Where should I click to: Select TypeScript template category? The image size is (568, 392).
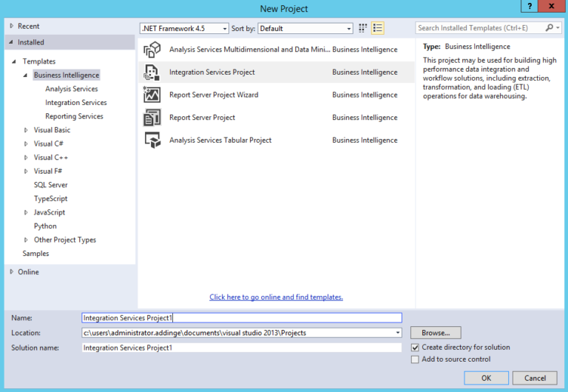pos(51,198)
